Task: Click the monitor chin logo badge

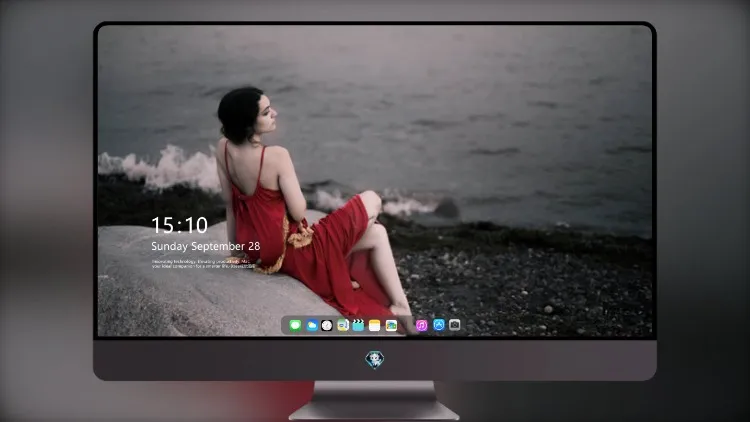Action: 375,359
